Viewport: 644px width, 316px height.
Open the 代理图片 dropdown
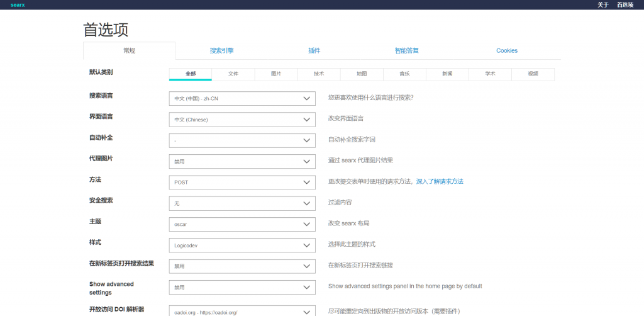click(x=242, y=162)
